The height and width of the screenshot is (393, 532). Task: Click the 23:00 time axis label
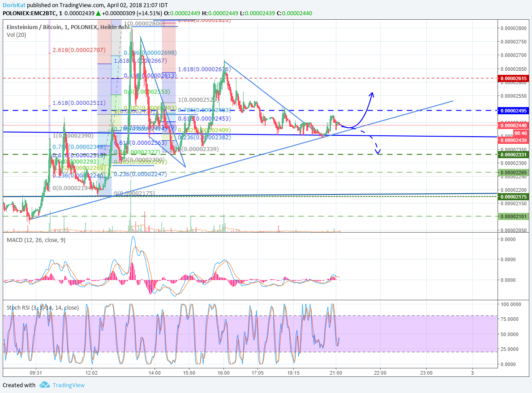click(426, 373)
